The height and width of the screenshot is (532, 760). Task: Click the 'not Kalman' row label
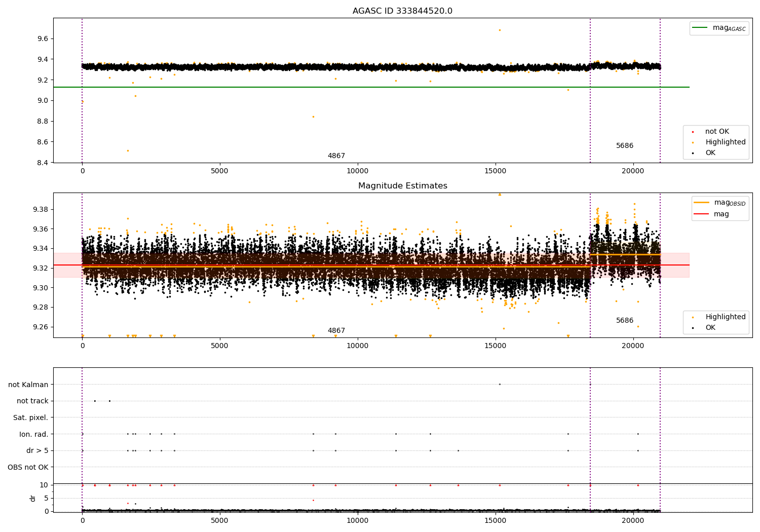tap(28, 385)
